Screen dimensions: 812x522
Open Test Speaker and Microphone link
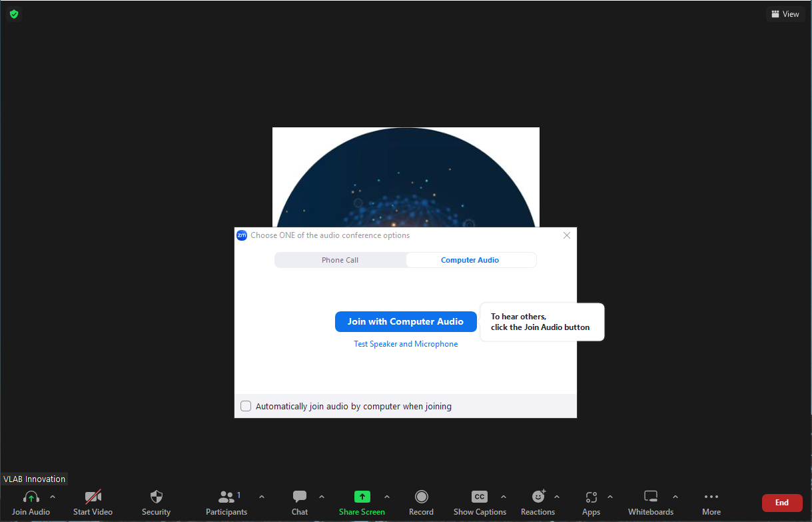pos(406,344)
